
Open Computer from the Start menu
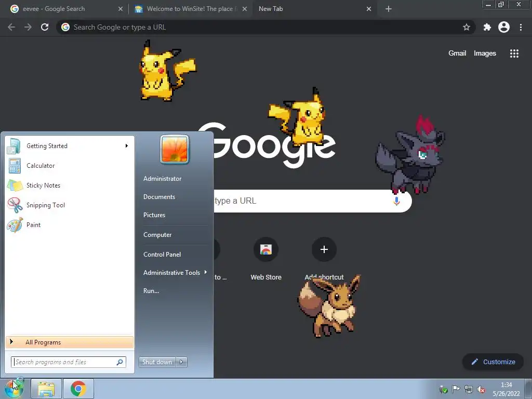pyautogui.click(x=157, y=235)
